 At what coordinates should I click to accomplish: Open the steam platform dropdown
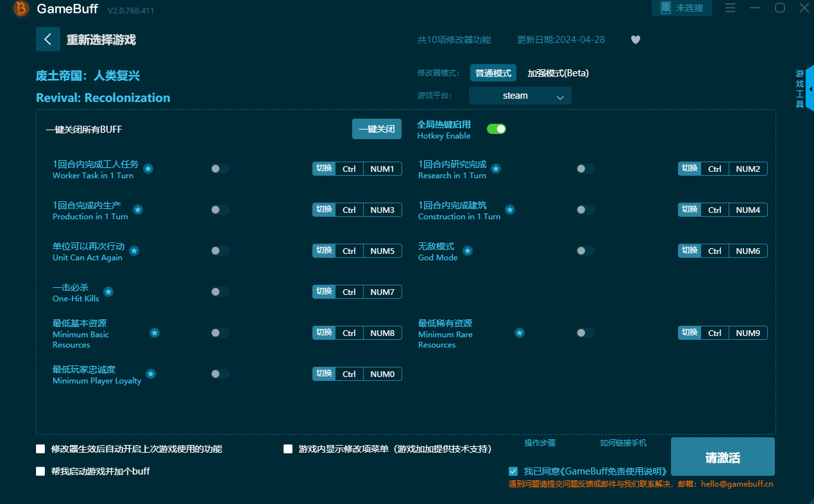click(x=520, y=96)
